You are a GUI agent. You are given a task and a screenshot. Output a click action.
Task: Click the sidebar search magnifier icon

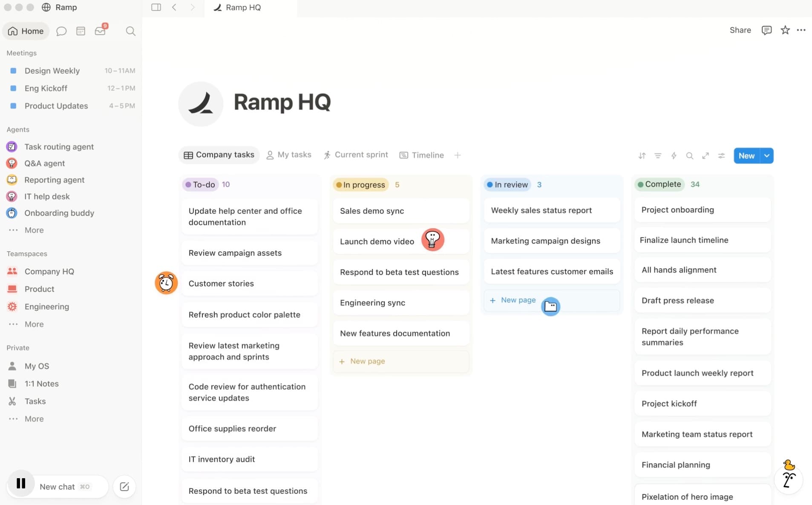(130, 31)
